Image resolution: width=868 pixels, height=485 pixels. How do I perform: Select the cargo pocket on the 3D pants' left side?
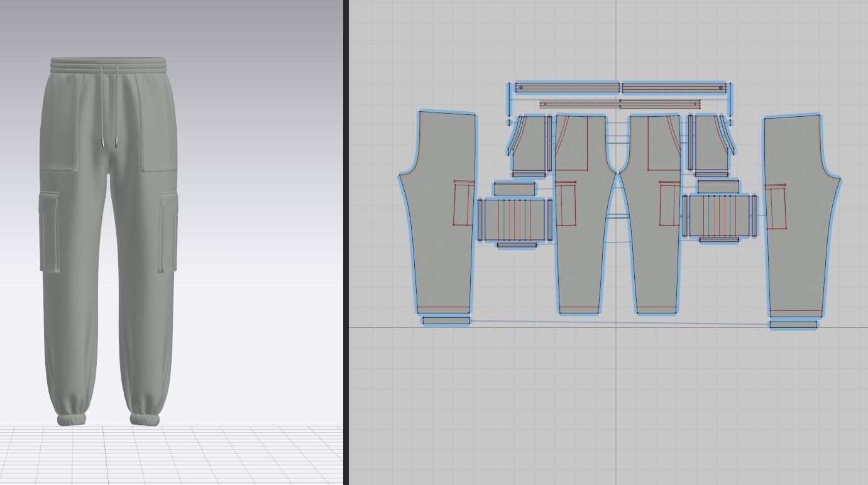pyautogui.click(x=49, y=231)
